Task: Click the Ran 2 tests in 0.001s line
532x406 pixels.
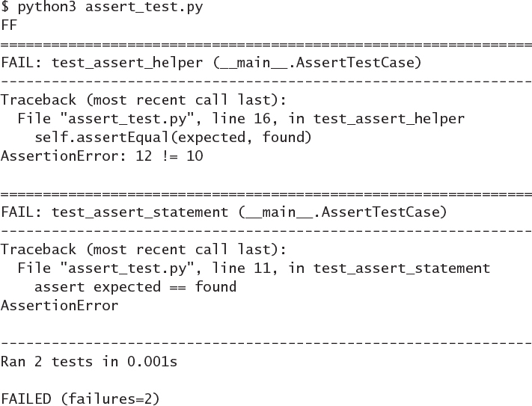Action: 90,362
